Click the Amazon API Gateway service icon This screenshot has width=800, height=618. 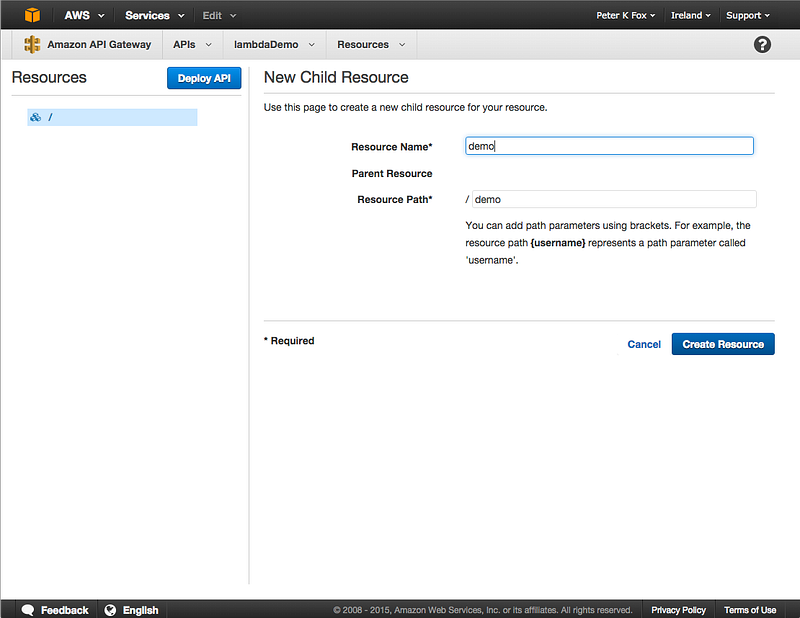click(x=32, y=44)
